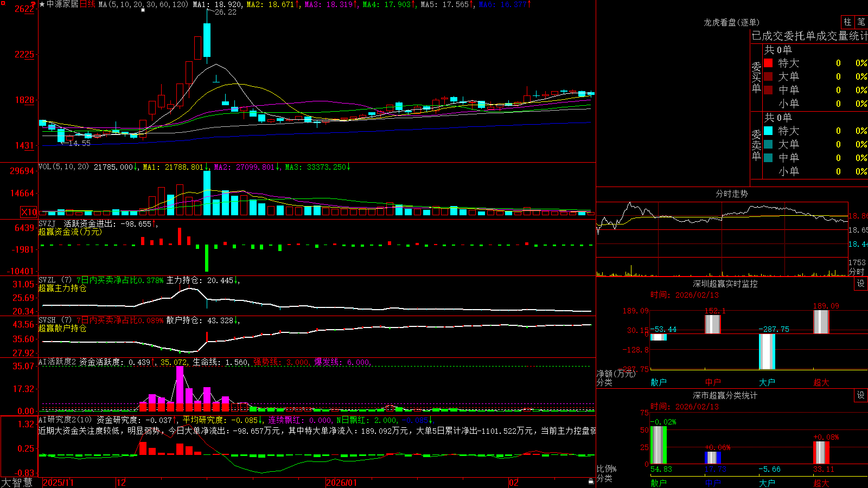Switch to the 柱 (bar) view button
868x488 pixels.
pyautogui.click(x=847, y=22)
